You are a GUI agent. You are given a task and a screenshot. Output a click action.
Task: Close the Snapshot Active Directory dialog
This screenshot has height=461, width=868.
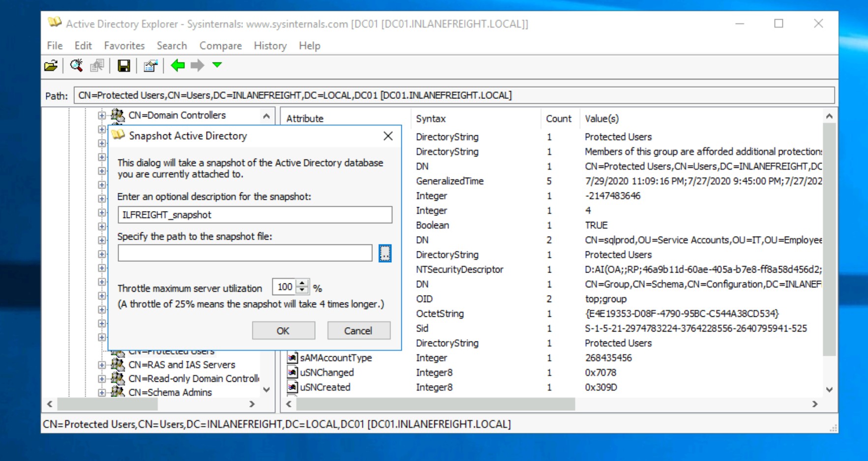pyautogui.click(x=388, y=136)
